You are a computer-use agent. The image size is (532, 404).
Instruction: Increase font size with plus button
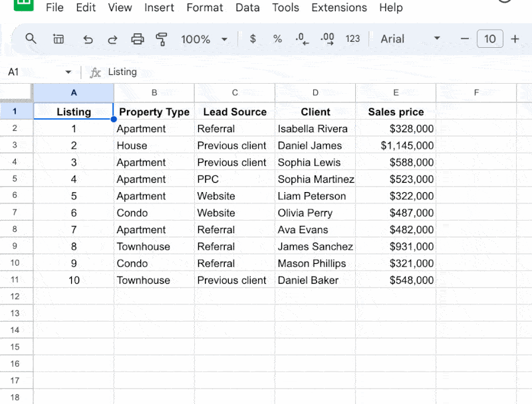pos(515,39)
